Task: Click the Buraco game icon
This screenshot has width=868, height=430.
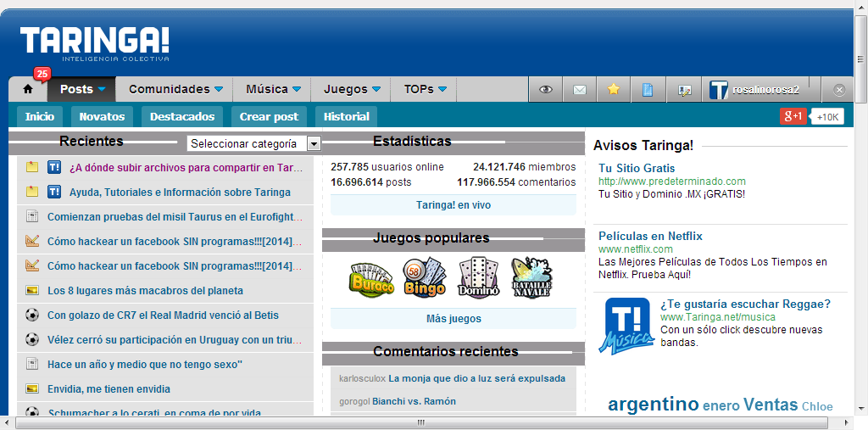Action: click(372, 279)
